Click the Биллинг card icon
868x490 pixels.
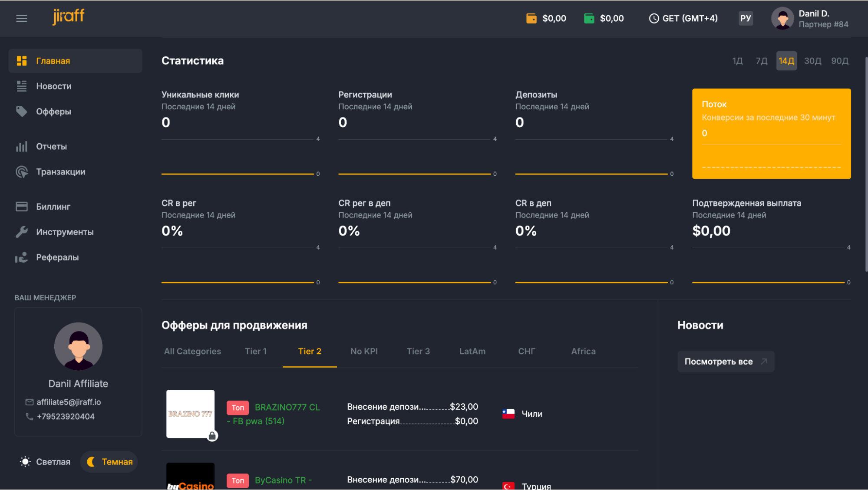pos(22,207)
